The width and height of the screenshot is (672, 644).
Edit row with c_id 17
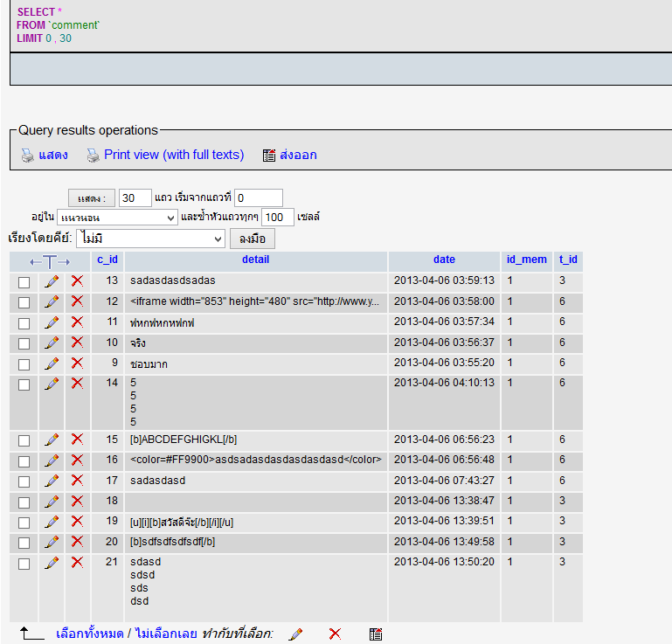click(52, 481)
